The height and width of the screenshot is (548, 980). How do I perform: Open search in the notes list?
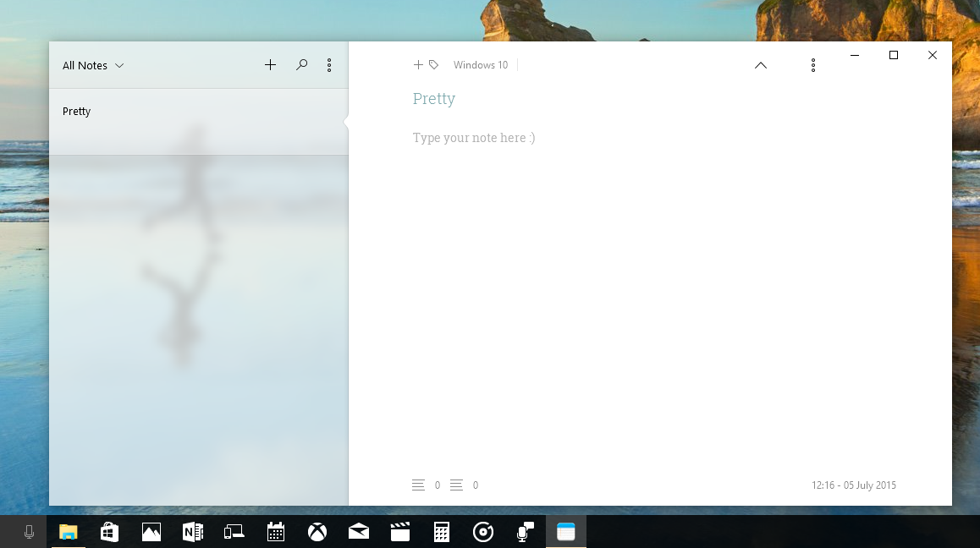[301, 65]
